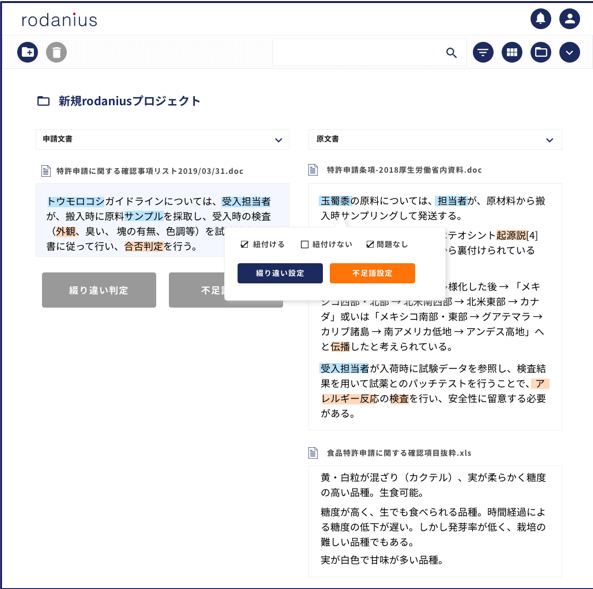Click document icon of 食品特許申請 xls file

tap(313, 452)
